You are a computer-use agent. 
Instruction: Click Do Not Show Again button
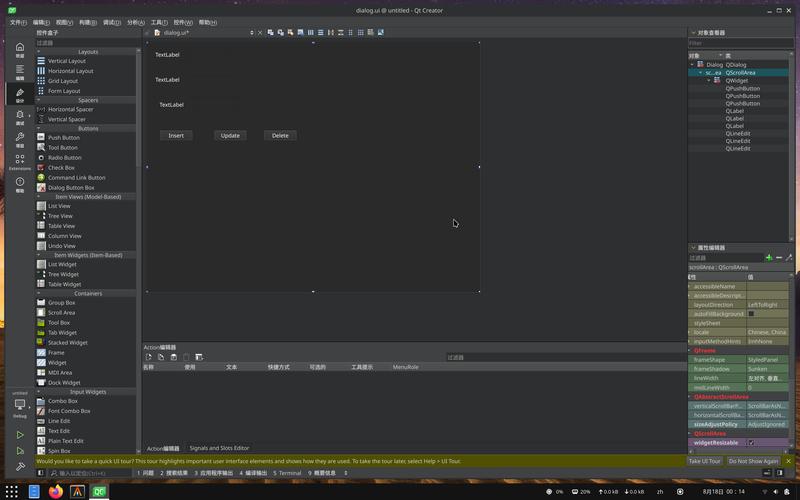pos(754,461)
